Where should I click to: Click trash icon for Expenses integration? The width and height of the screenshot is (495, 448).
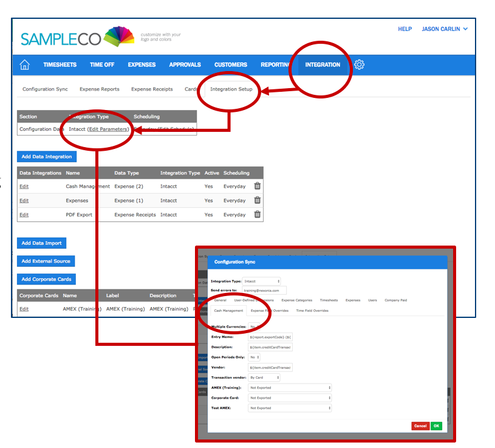258,200
